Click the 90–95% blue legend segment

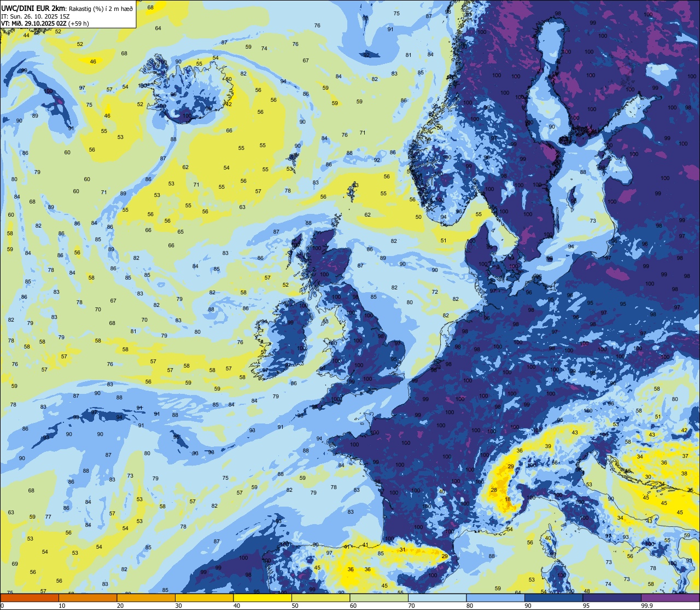click(x=553, y=597)
